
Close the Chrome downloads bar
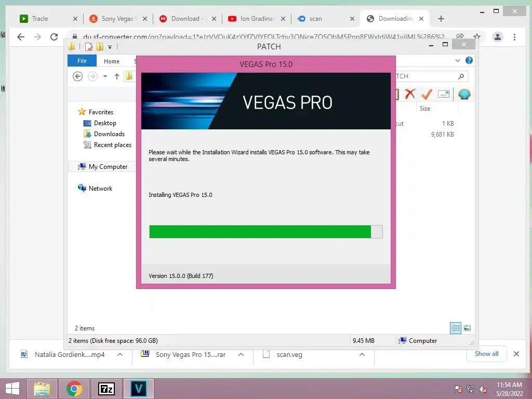point(516,354)
